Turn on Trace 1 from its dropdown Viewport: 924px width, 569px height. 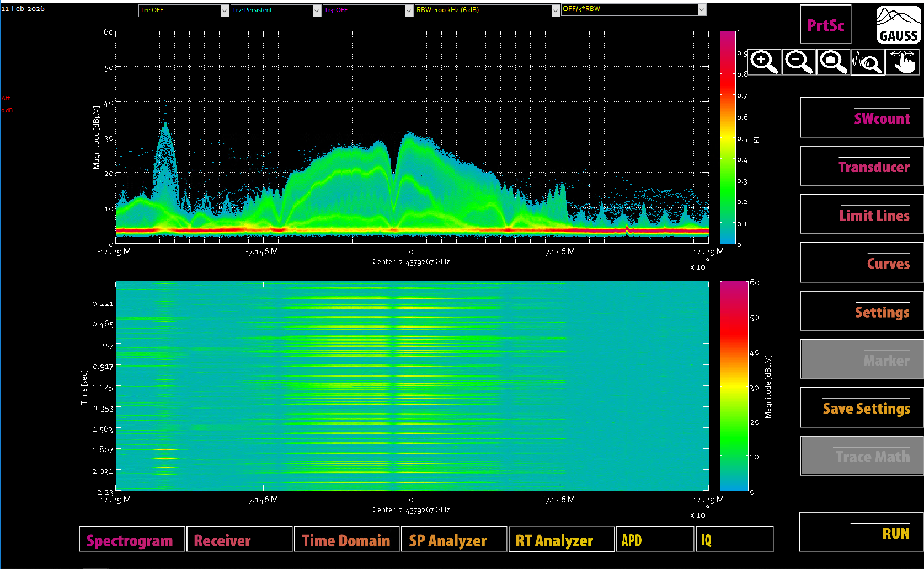tap(183, 9)
